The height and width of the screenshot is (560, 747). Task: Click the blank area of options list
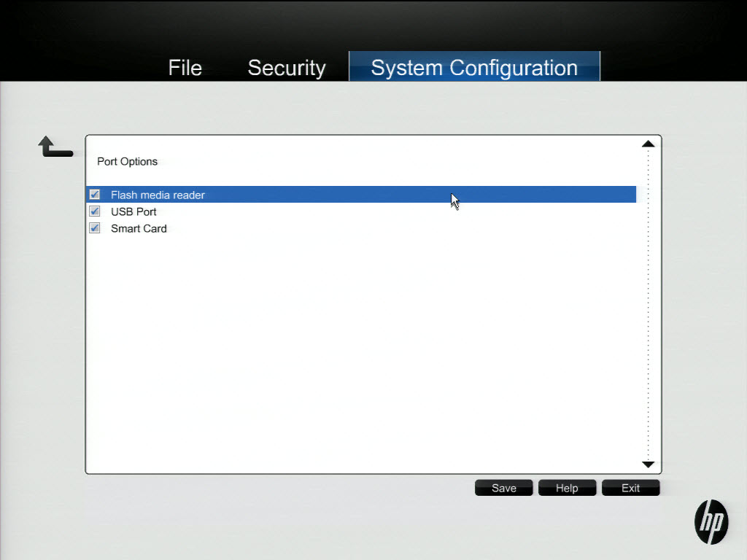[365, 350]
